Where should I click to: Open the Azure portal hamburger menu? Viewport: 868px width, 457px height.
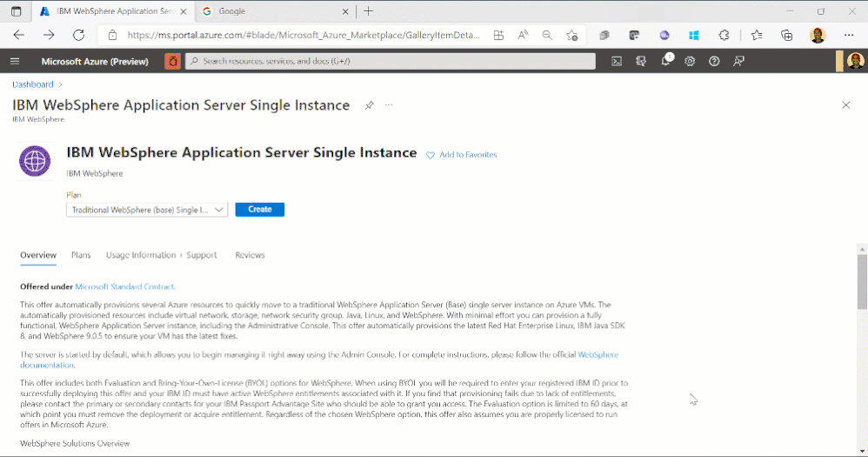15,62
